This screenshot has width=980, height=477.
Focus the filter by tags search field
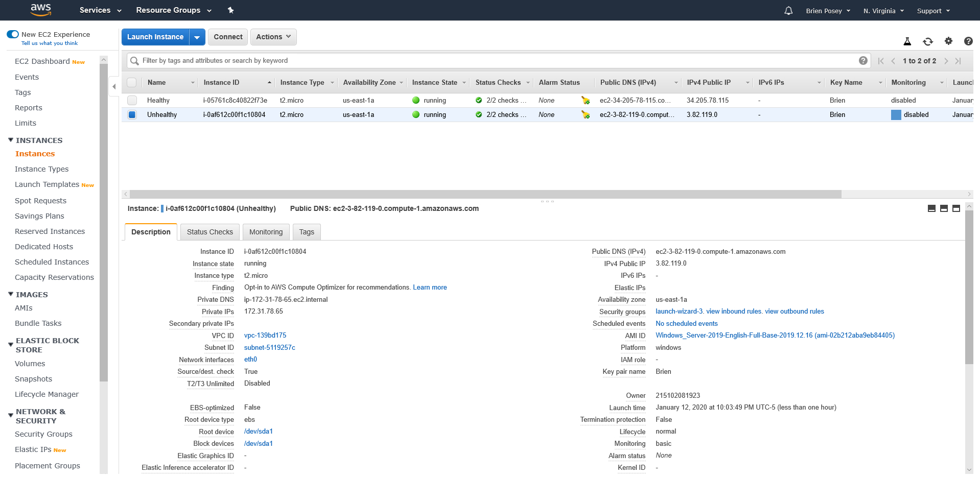[498, 61]
